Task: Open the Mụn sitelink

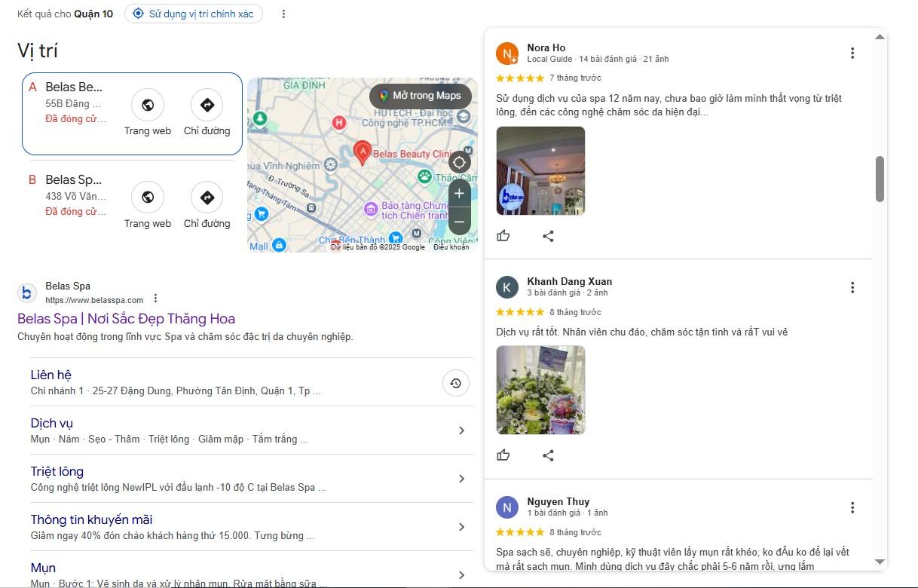Action: (43, 568)
